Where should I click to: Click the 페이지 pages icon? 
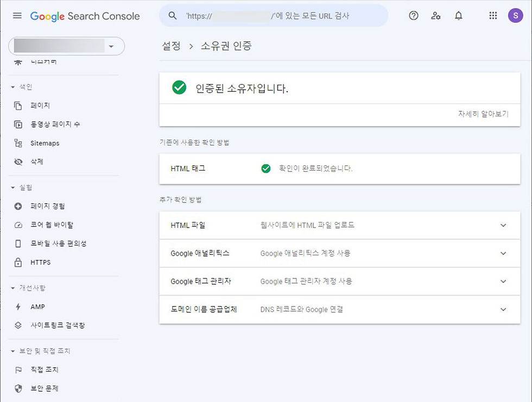(18, 105)
